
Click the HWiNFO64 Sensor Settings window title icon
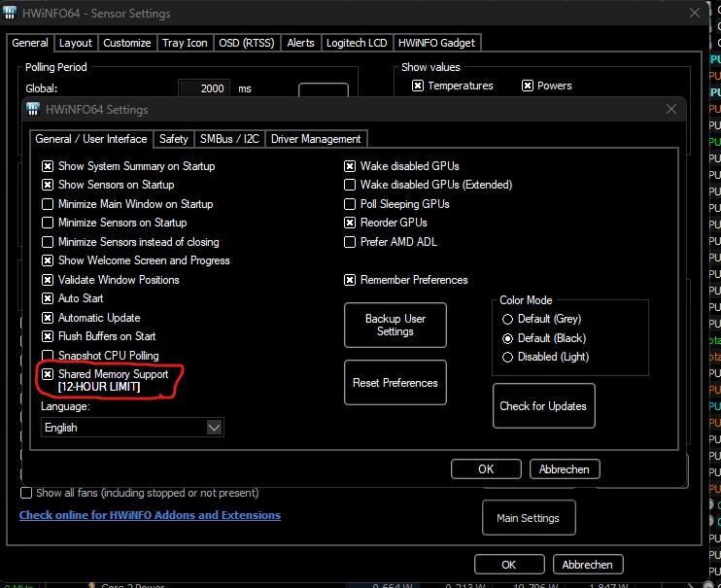pyautogui.click(x=9, y=13)
